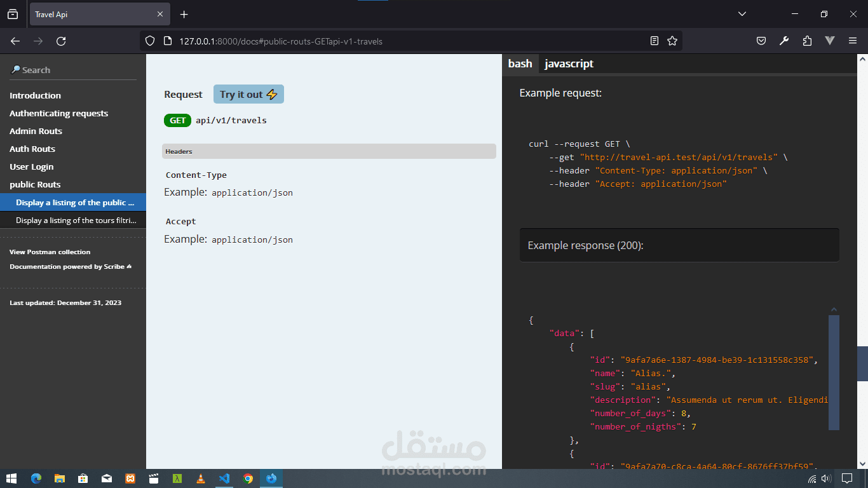Click the page vertical scrollbar thumb
The width and height of the screenshot is (868, 488).
[862, 363]
